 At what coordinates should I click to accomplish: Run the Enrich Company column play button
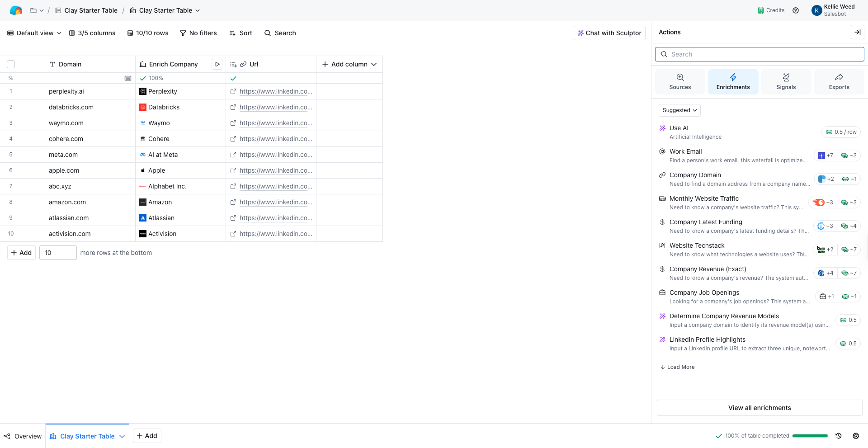(217, 64)
